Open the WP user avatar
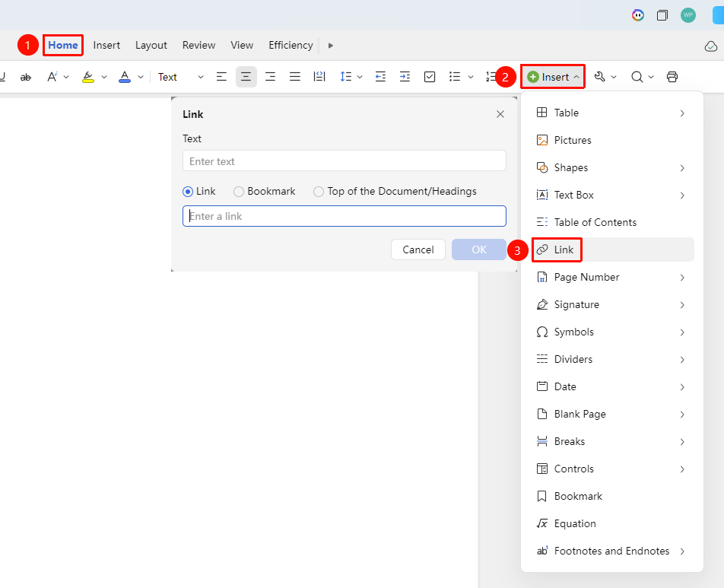The image size is (724, 588). pos(688,15)
